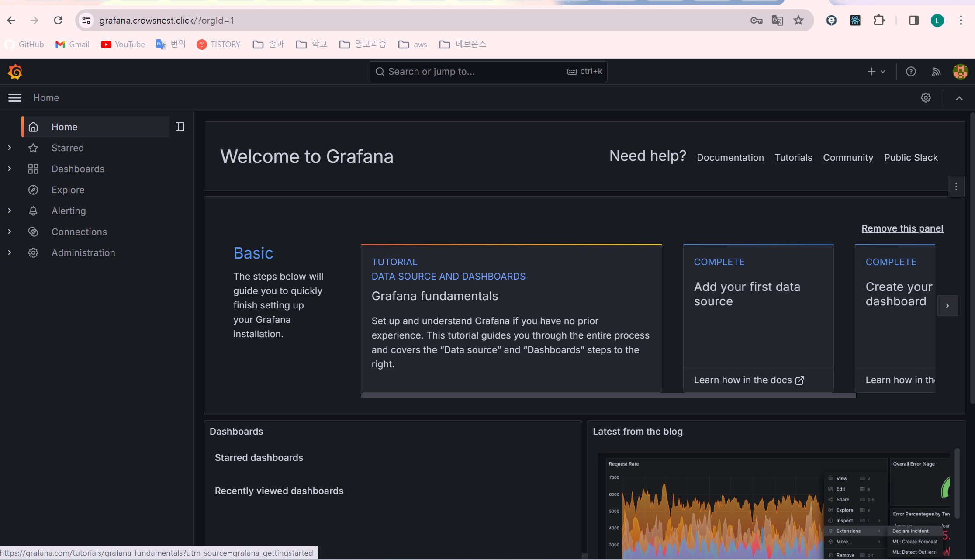Open Explore compass in sidebar

click(68, 190)
